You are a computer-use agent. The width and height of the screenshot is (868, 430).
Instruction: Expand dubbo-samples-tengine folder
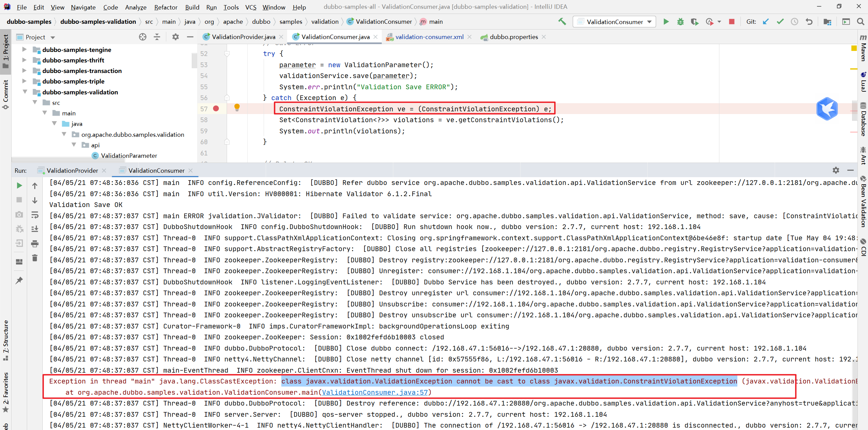point(24,50)
